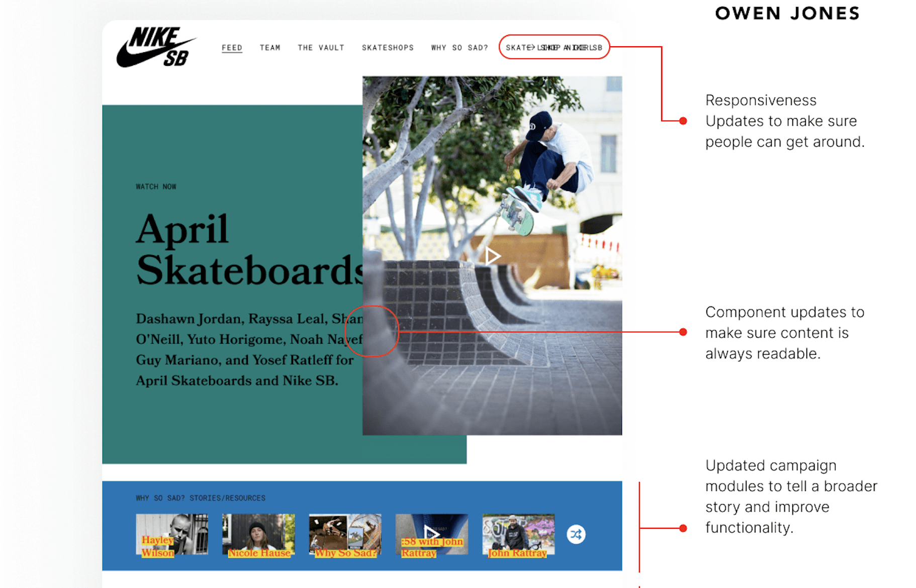Play the April Skateboards hero video
The width and height of the screenshot is (916, 588).
point(493,256)
